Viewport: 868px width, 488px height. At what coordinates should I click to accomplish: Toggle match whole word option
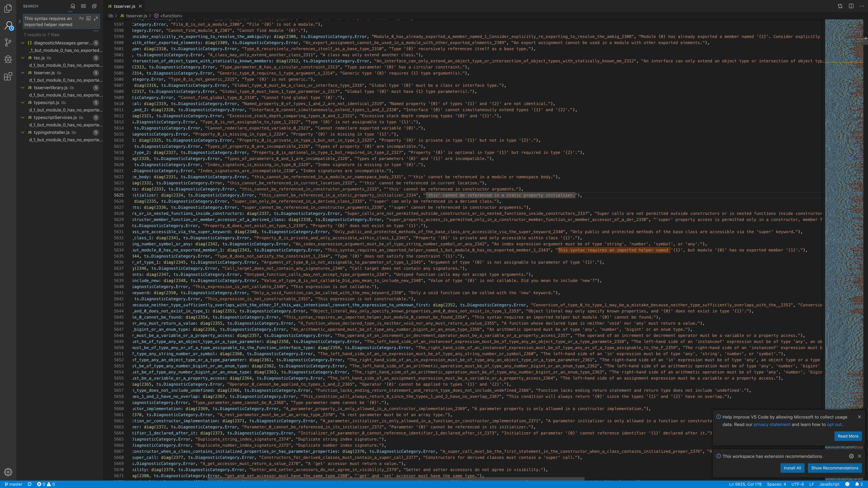coord(88,18)
